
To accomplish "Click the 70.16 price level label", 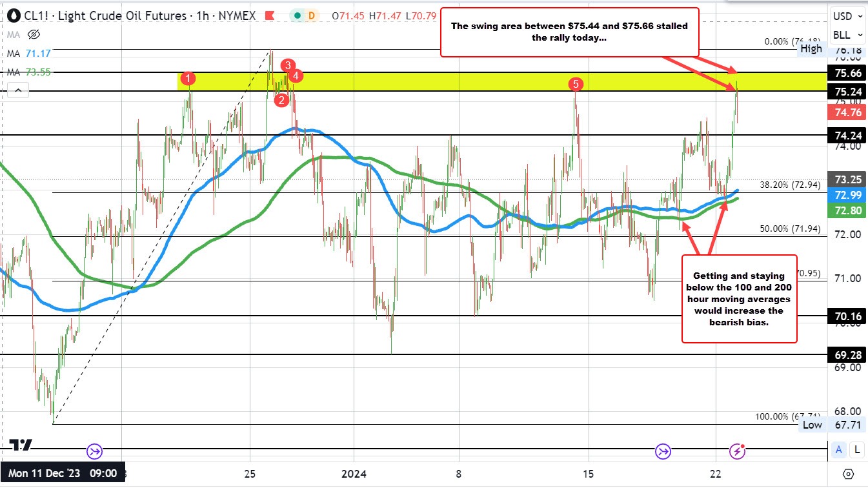I will pyautogui.click(x=846, y=316).
